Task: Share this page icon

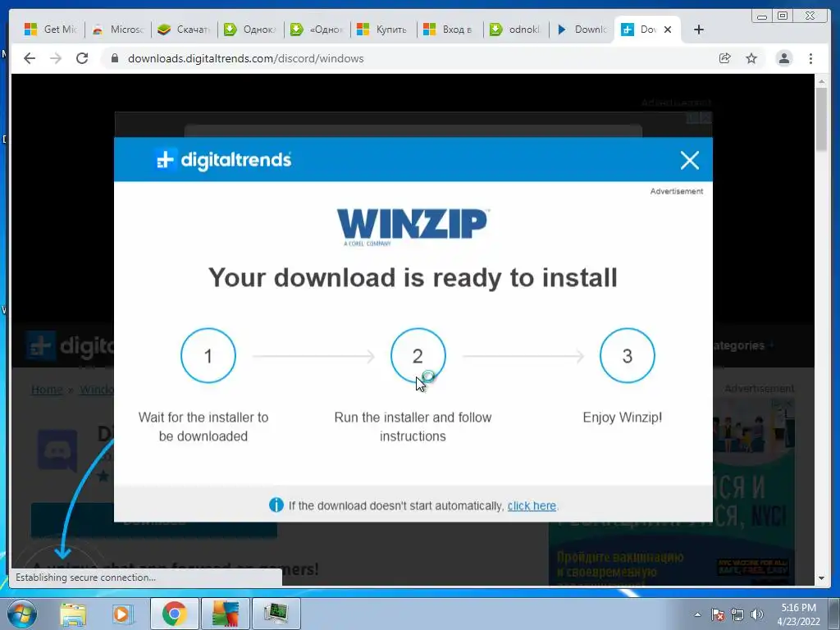Action: (724, 58)
